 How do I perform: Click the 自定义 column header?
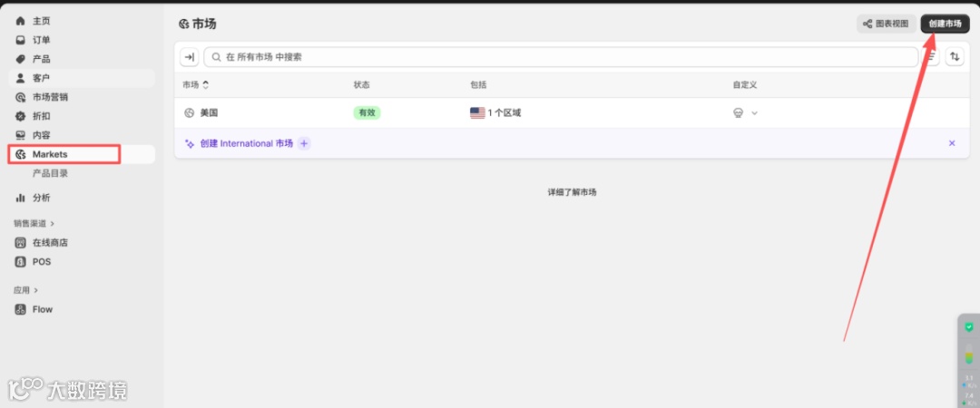pos(745,84)
